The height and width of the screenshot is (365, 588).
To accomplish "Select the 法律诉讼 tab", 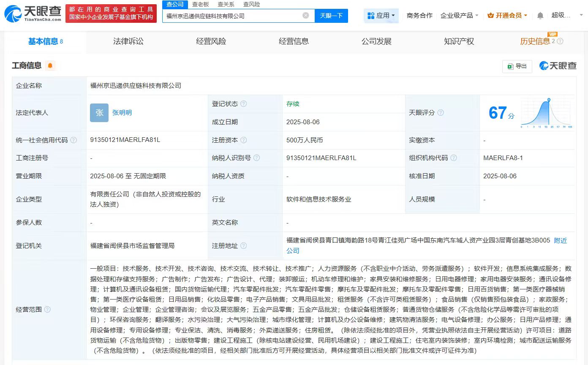I will click(128, 41).
